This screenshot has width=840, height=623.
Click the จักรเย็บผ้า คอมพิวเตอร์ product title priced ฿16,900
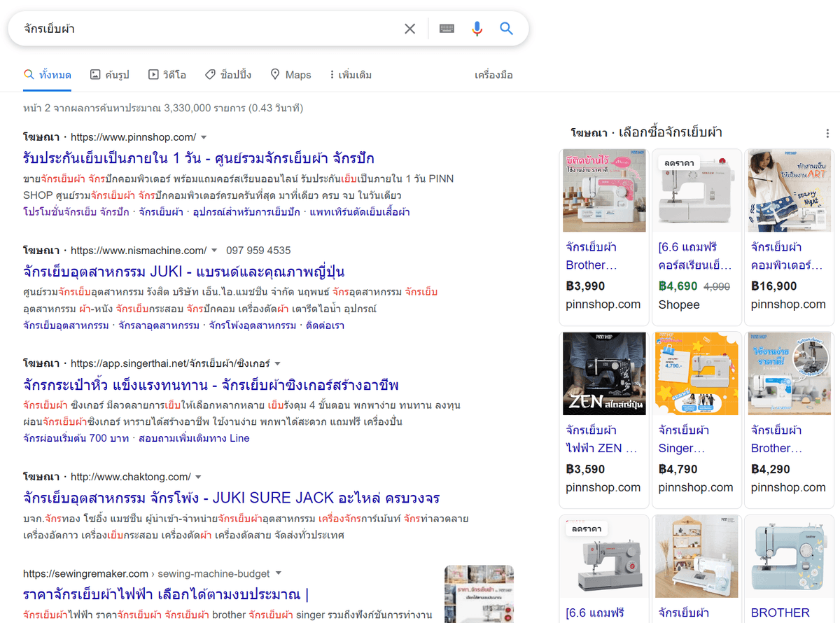click(x=787, y=256)
